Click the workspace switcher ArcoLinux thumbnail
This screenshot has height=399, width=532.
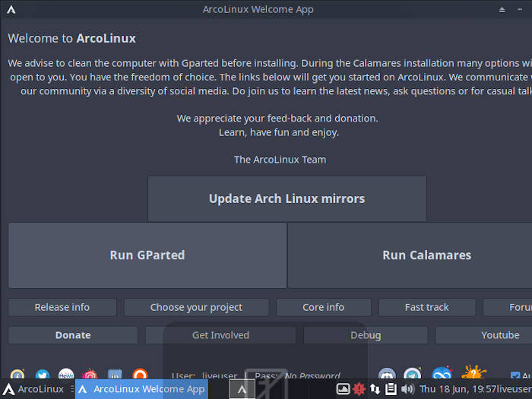click(242, 389)
